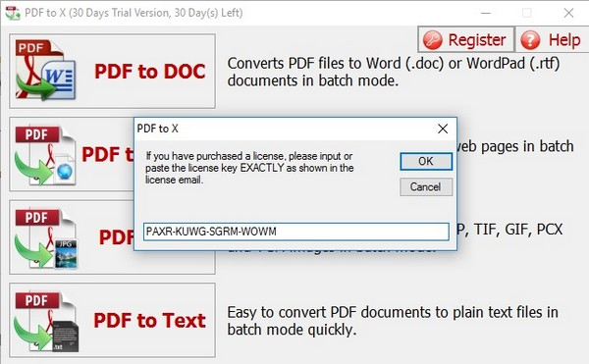Open Help
This screenshot has height=364, width=589.
tap(552, 39)
